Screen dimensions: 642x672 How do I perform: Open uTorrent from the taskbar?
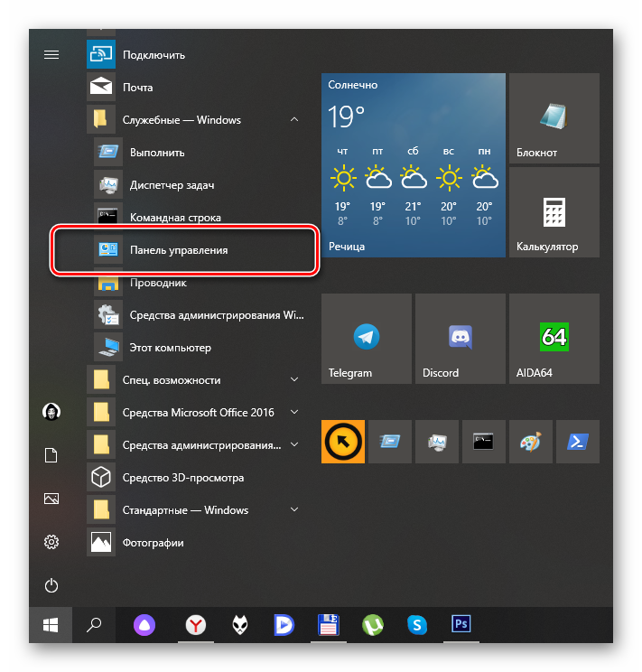click(x=373, y=625)
